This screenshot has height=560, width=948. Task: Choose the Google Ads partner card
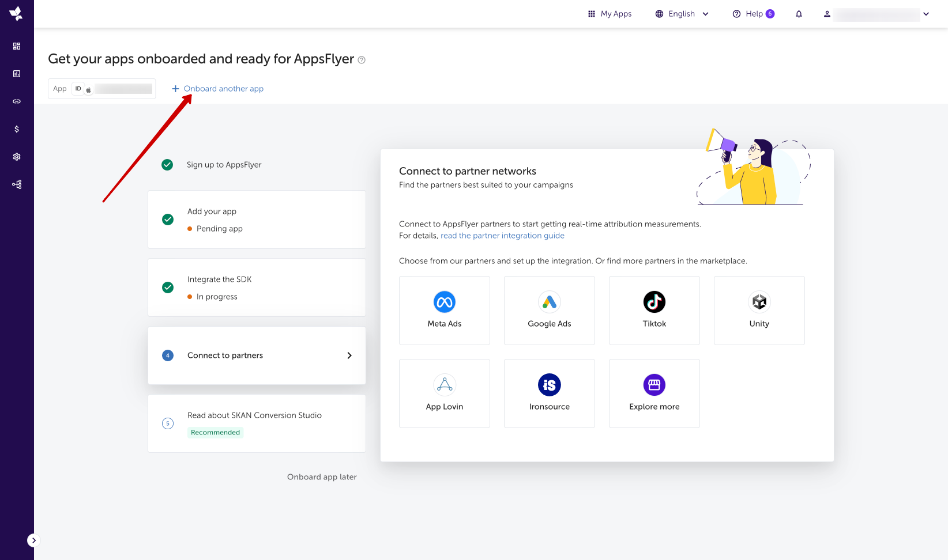(550, 311)
